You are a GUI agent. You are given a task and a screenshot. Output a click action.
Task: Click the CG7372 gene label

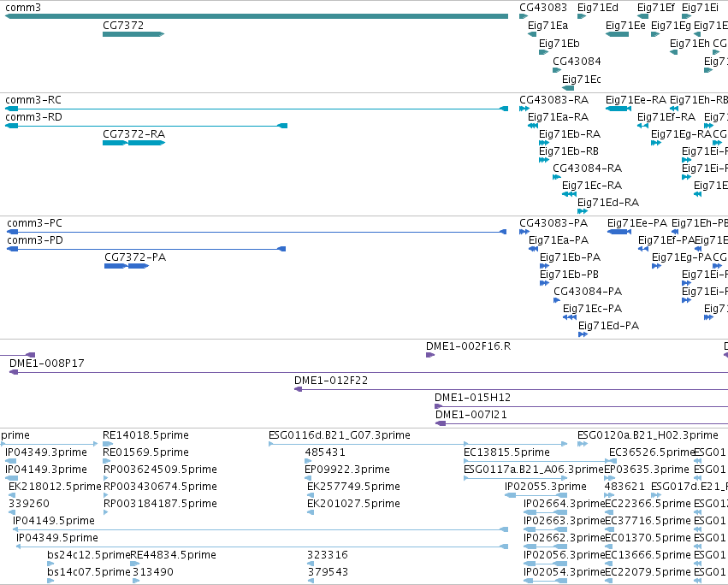coord(123,26)
